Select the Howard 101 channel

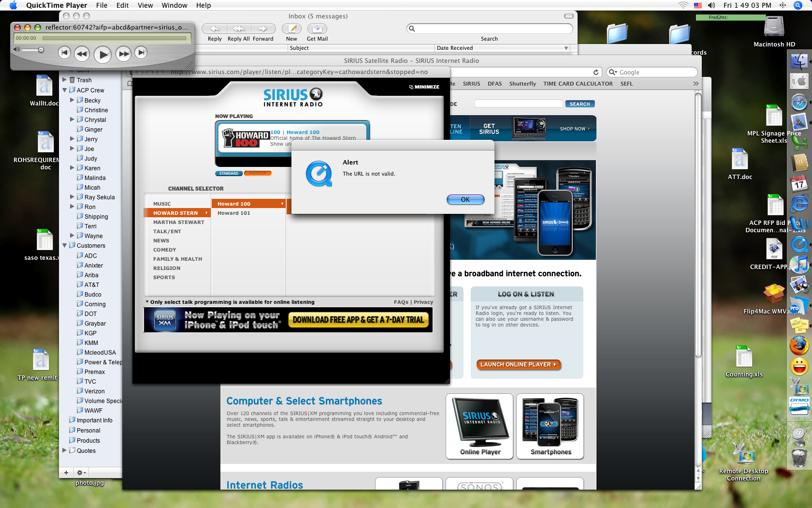234,213
